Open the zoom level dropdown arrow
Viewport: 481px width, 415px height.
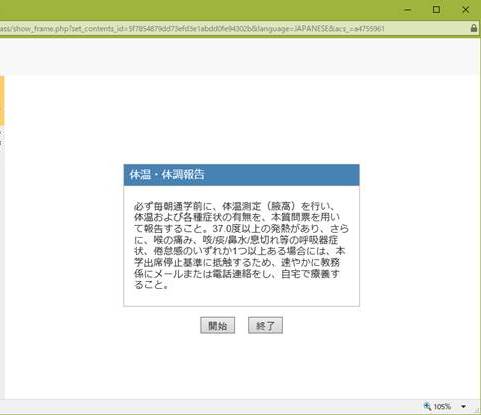click(x=463, y=407)
